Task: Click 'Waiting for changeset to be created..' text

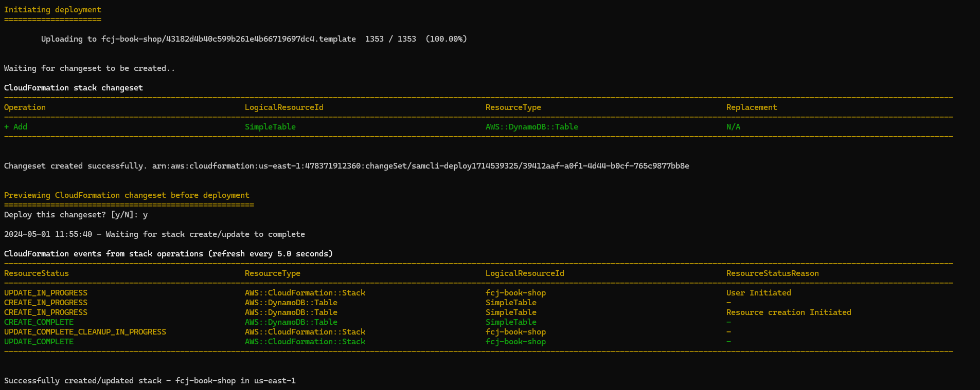Action: (x=90, y=68)
